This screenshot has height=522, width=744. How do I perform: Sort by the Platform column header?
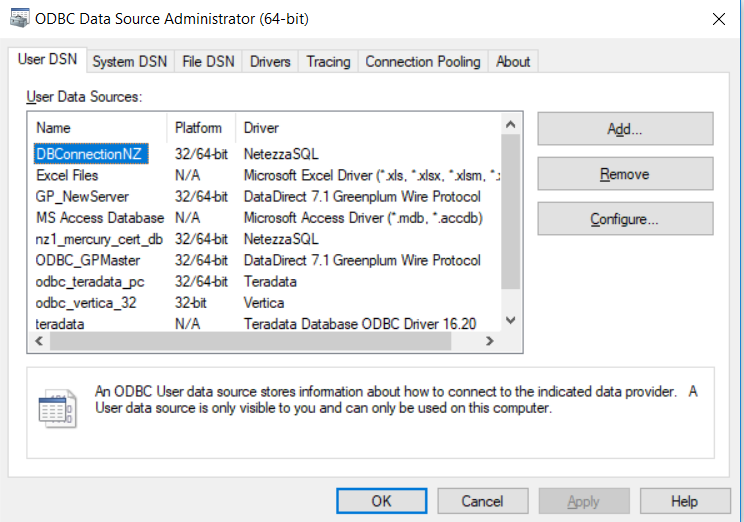coord(201,128)
